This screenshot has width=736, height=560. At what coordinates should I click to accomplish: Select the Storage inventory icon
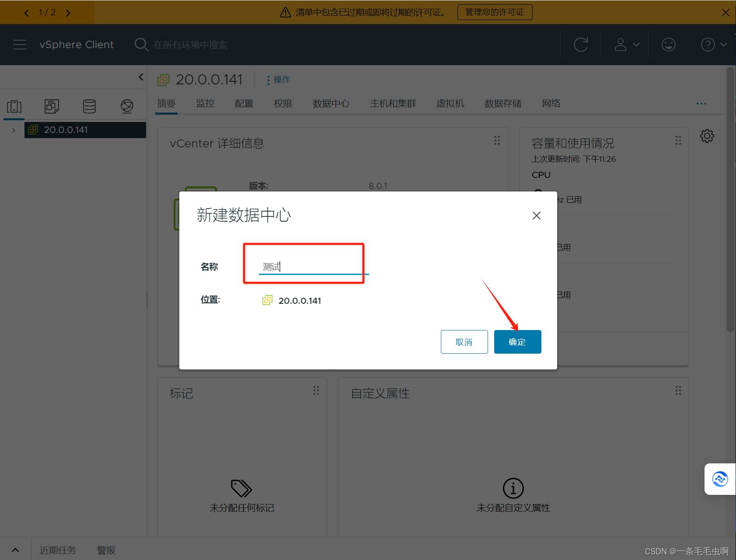tap(89, 106)
